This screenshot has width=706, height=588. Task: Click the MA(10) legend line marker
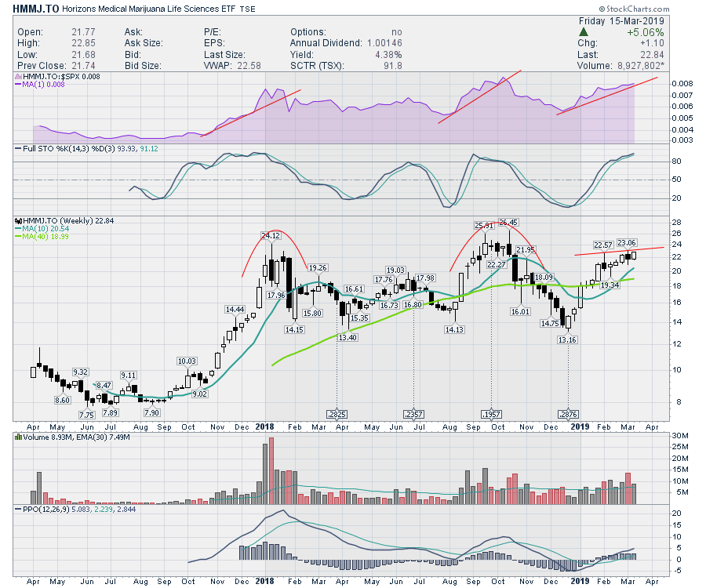pos(18,229)
